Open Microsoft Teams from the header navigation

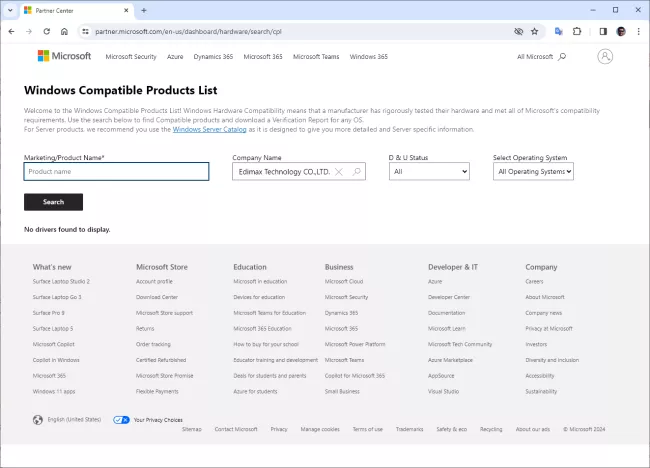pos(316,57)
